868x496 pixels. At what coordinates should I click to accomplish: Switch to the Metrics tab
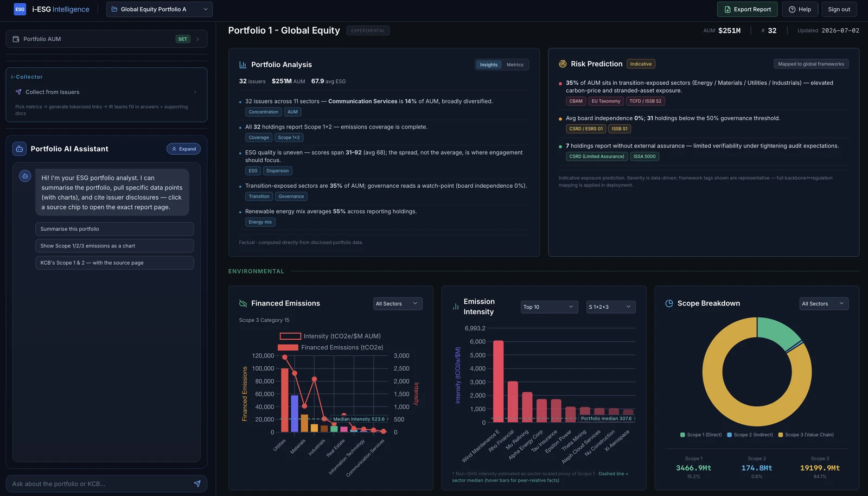click(515, 65)
